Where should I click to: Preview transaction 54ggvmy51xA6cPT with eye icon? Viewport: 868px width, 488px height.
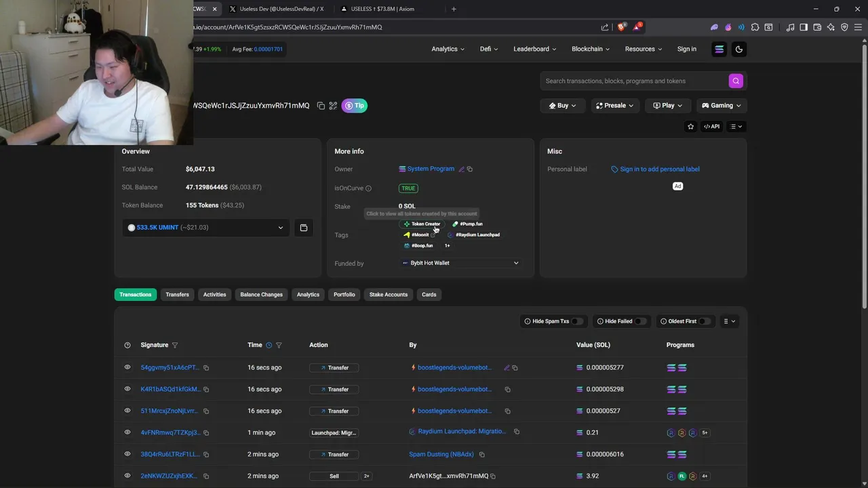pyautogui.click(x=127, y=367)
